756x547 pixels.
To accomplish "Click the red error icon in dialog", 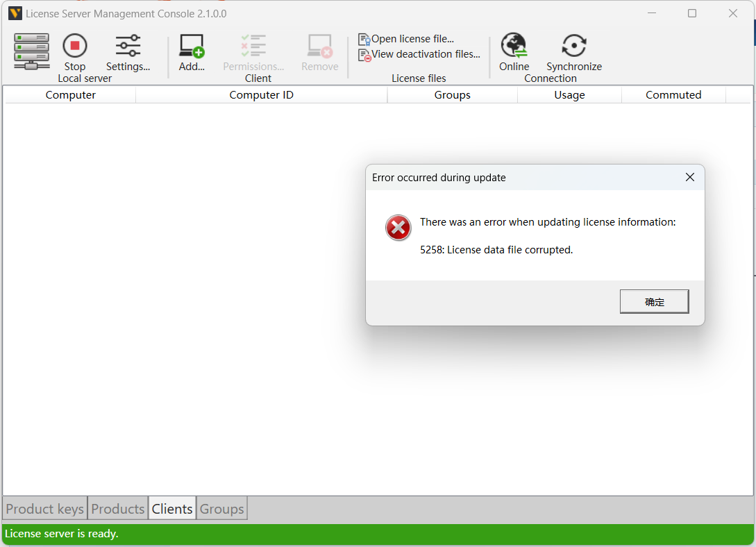I will pyautogui.click(x=398, y=228).
